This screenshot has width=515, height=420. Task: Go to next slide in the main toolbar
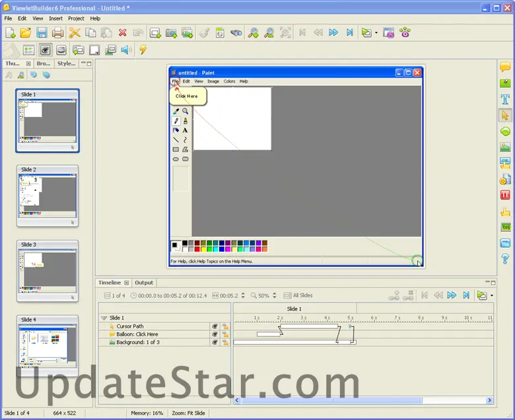coord(333,32)
